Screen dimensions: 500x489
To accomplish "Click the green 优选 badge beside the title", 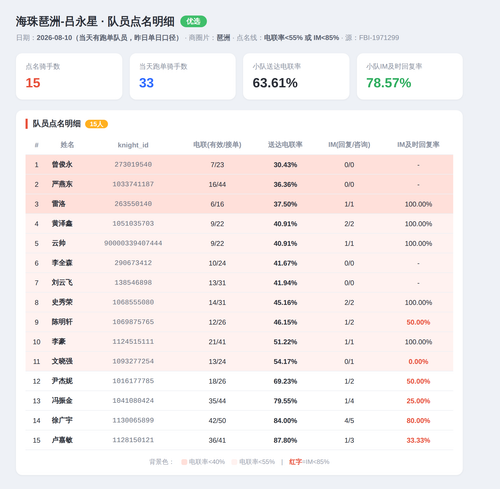I will [193, 22].
